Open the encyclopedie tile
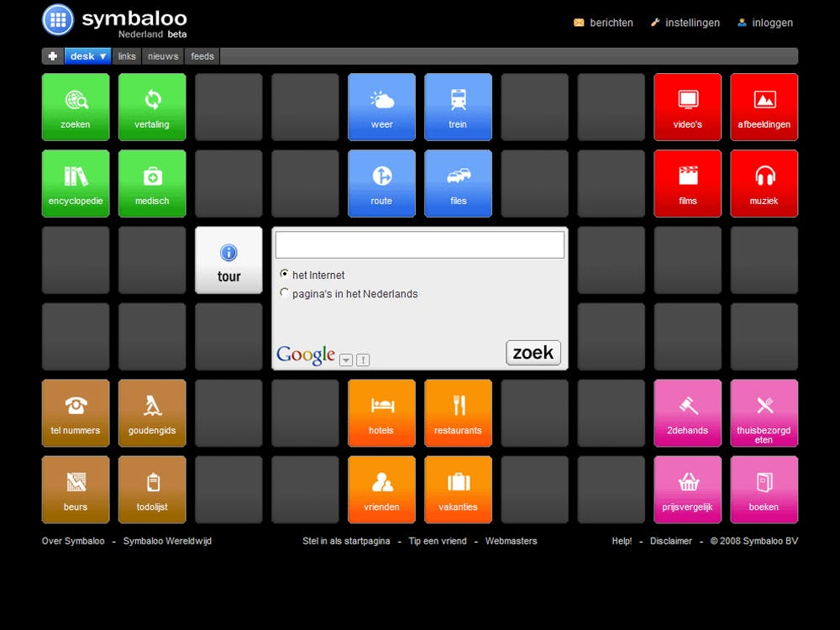 [x=76, y=184]
